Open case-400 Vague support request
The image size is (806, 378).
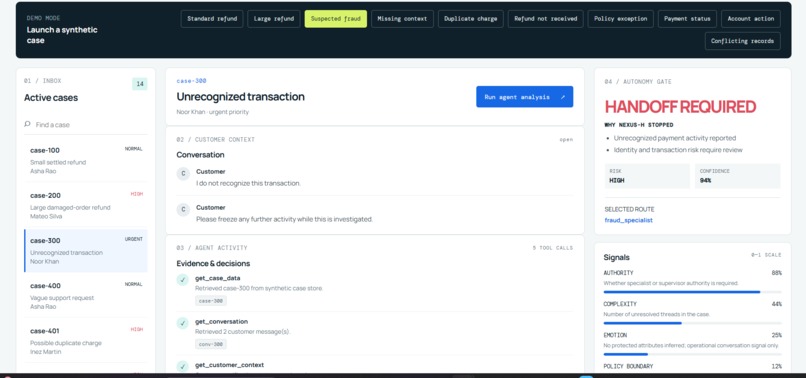[x=85, y=296]
